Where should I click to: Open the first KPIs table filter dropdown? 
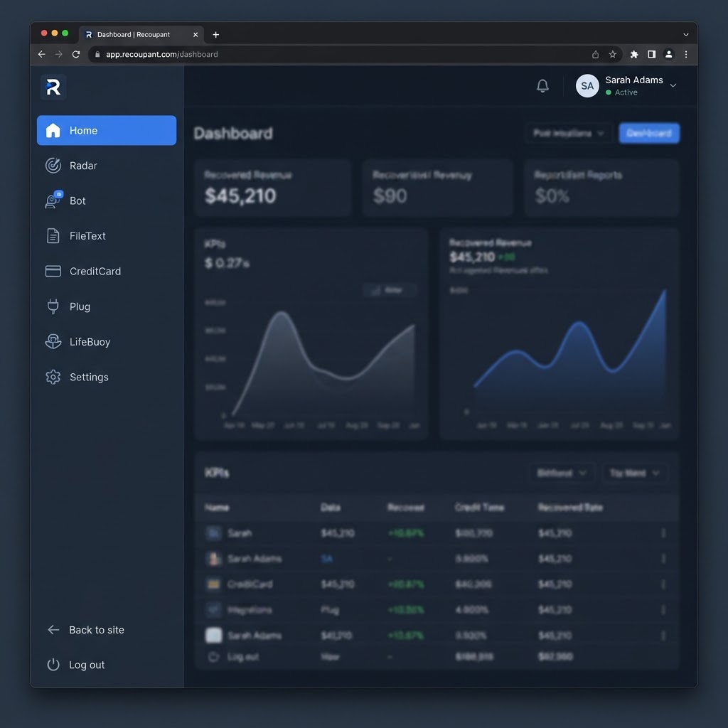tap(562, 473)
